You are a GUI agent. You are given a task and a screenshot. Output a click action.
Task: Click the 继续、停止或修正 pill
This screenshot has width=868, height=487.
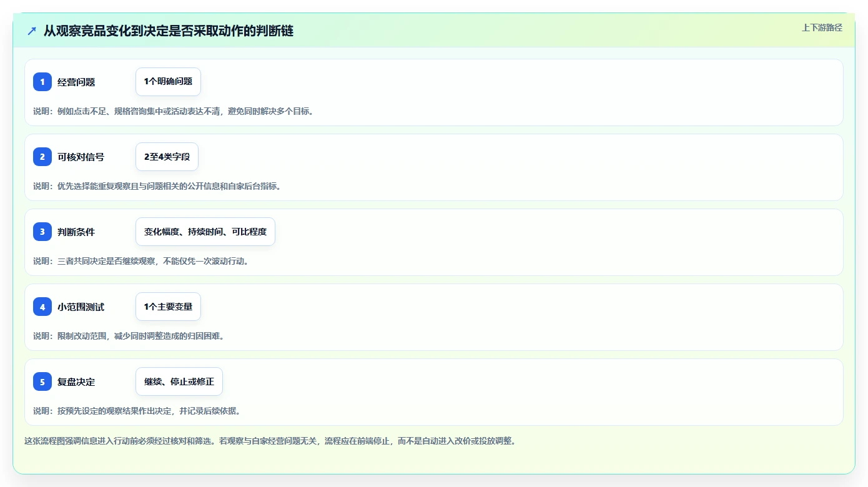pos(179,381)
